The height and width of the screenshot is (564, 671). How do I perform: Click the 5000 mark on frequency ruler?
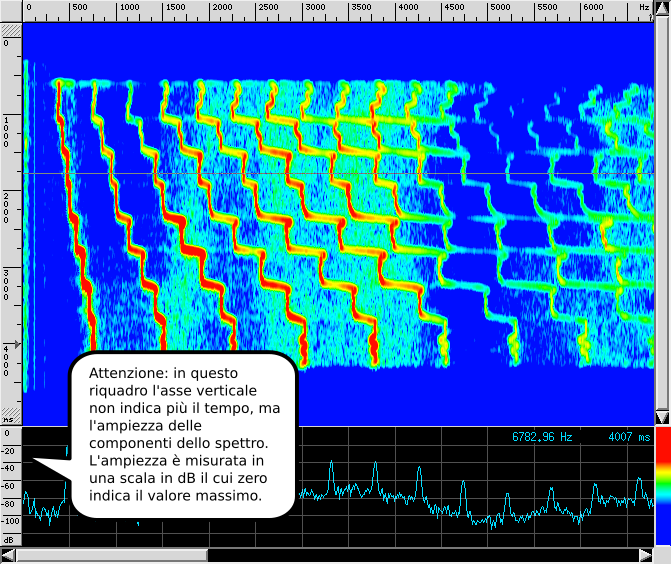500,7
